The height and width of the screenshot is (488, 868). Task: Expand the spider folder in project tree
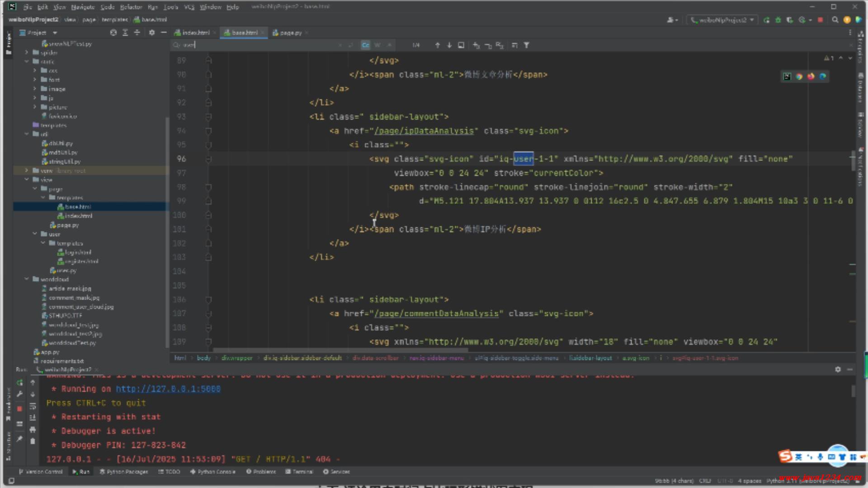coord(27,52)
